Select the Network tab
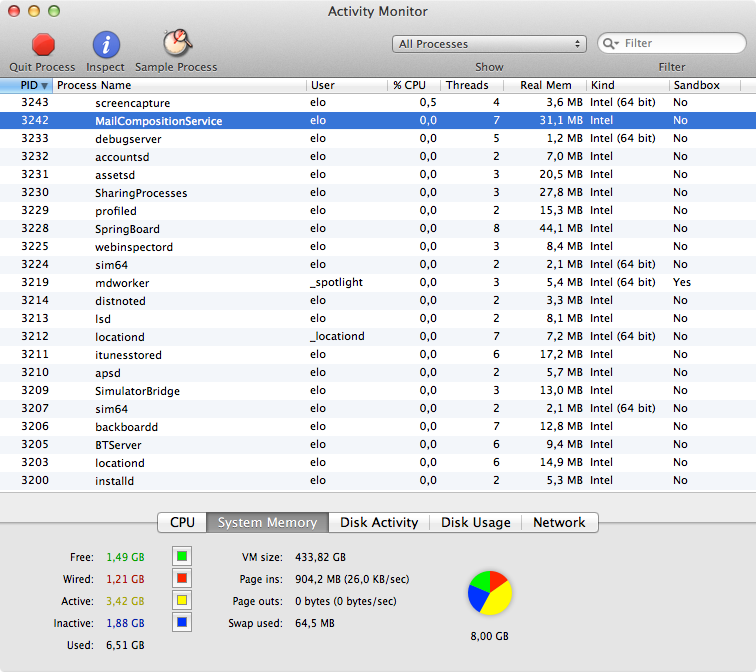The image size is (756, 672). click(559, 522)
